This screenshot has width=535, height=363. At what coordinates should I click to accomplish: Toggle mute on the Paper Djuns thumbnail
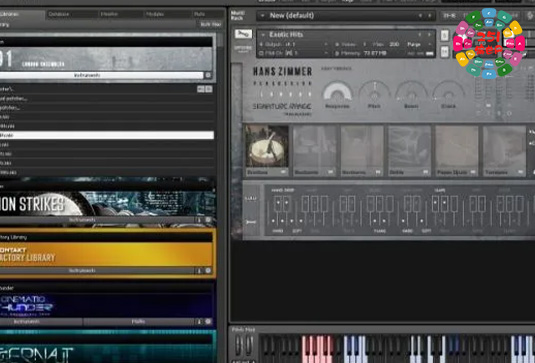473,172
